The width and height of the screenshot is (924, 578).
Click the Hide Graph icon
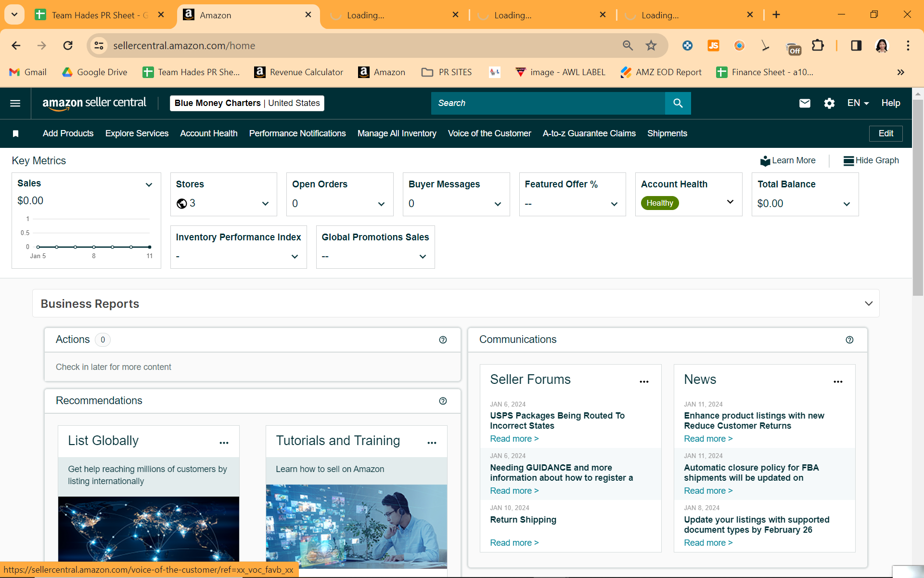point(848,161)
